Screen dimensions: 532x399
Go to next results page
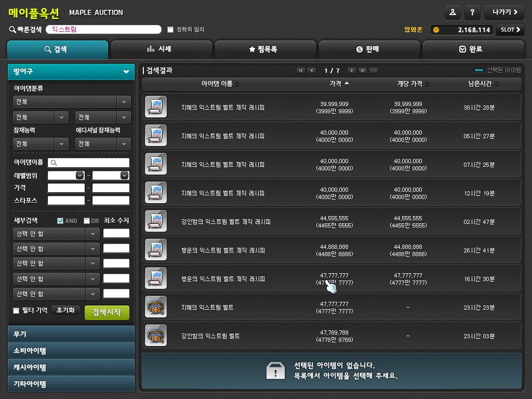click(x=352, y=70)
